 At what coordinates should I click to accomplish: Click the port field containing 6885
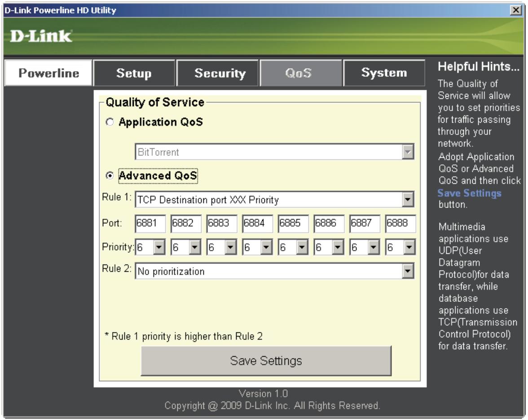293,223
